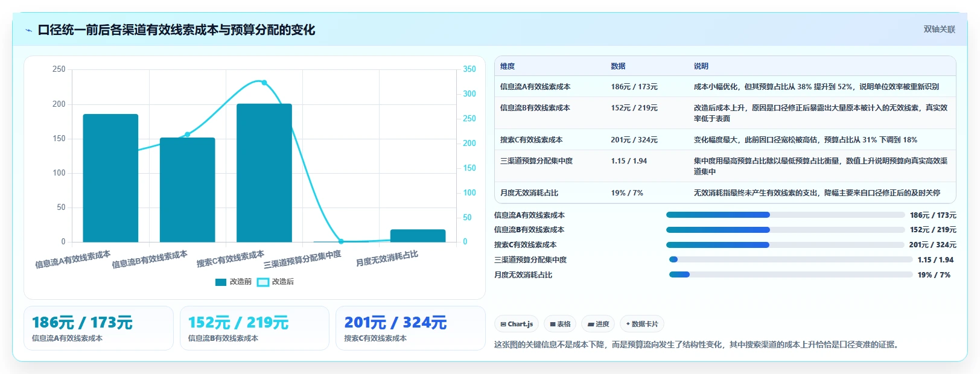The height and width of the screenshot is (374, 980).
Task: Click table value 1.15 / 1.94
Action: [629, 161]
